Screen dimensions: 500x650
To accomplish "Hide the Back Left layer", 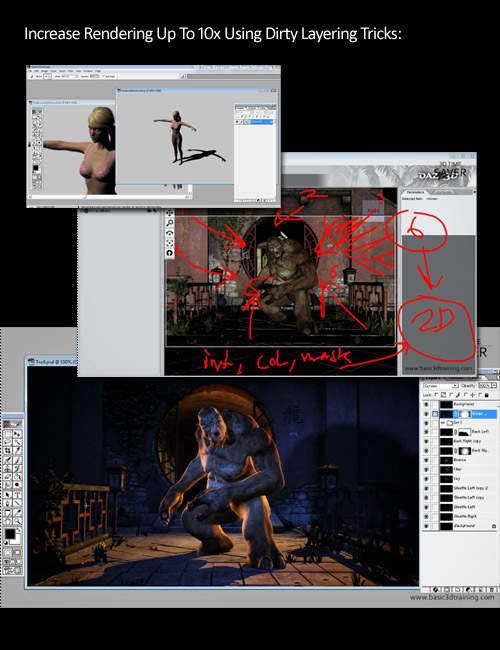I will [x=426, y=432].
